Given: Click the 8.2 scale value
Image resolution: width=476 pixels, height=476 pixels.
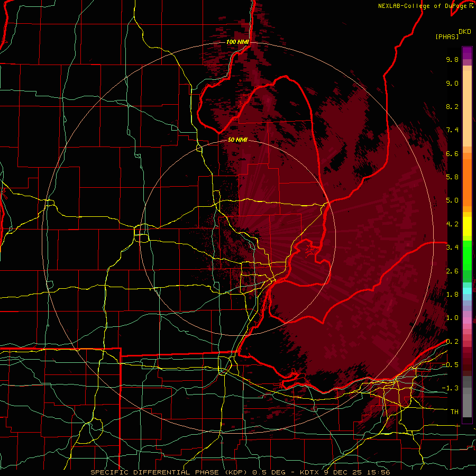Looking at the screenshot, I should pyautogui.click(x=452, y=106).
